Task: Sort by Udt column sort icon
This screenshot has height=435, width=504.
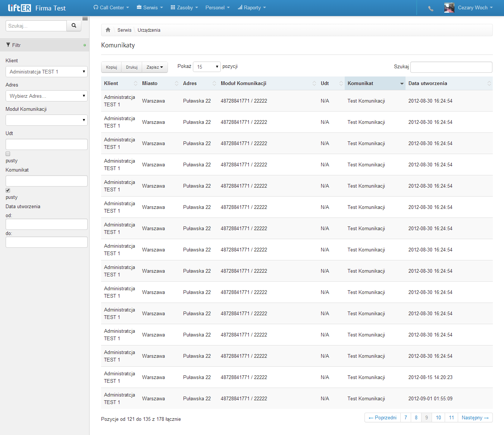Action: (341, 84)
